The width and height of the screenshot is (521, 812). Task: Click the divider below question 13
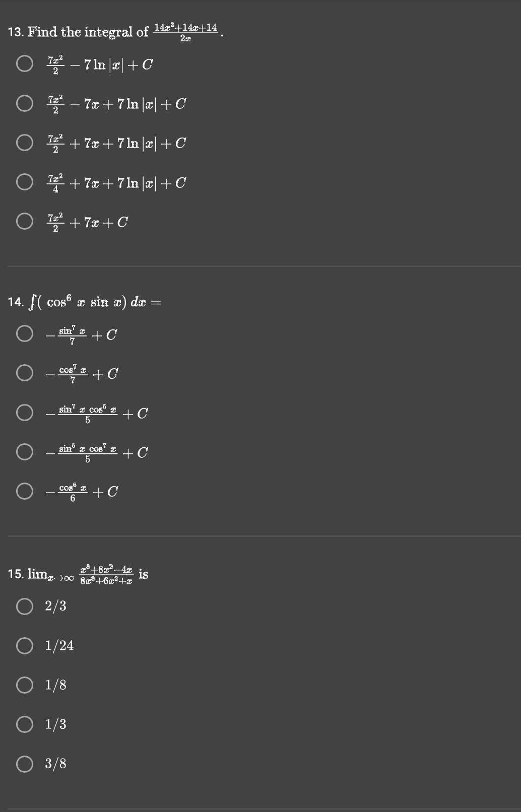pyautogui.click(x=260, y=263)
